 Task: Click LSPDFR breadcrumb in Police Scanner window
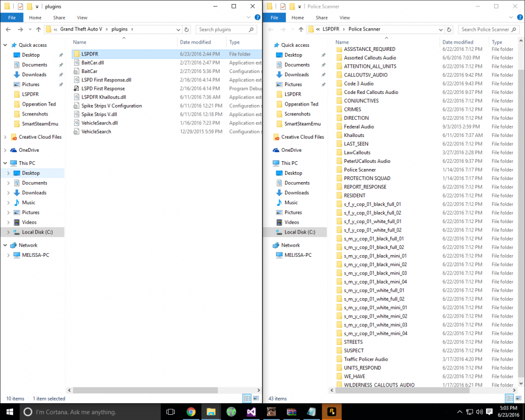(x=331, y=29)
